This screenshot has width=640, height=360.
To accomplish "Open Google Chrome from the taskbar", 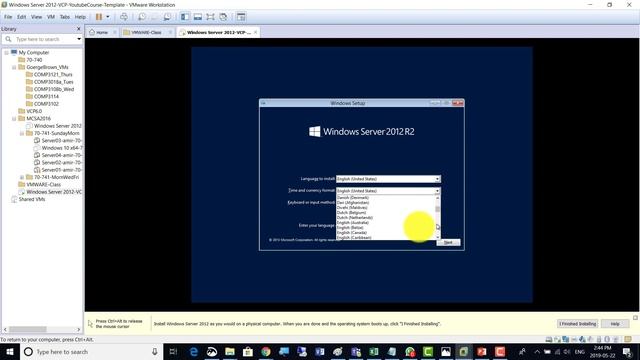I will 266,351.
